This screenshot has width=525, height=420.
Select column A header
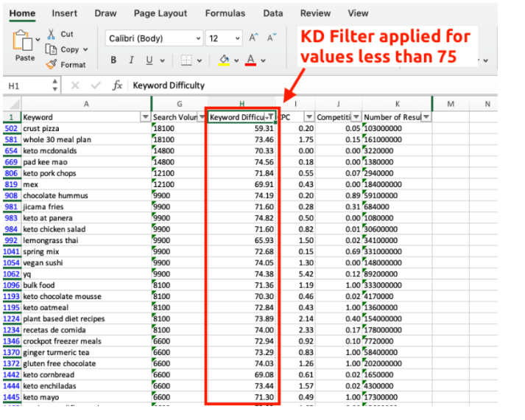[86, 104]
